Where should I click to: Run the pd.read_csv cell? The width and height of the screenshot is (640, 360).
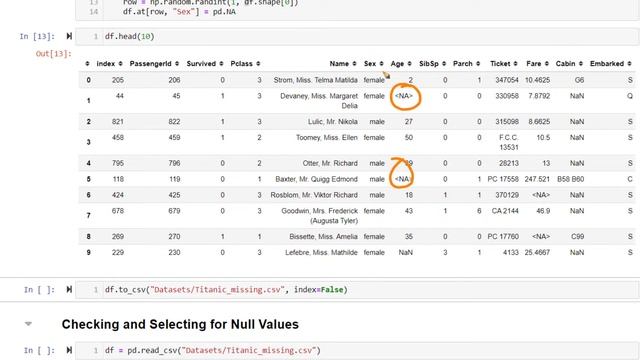69,350
